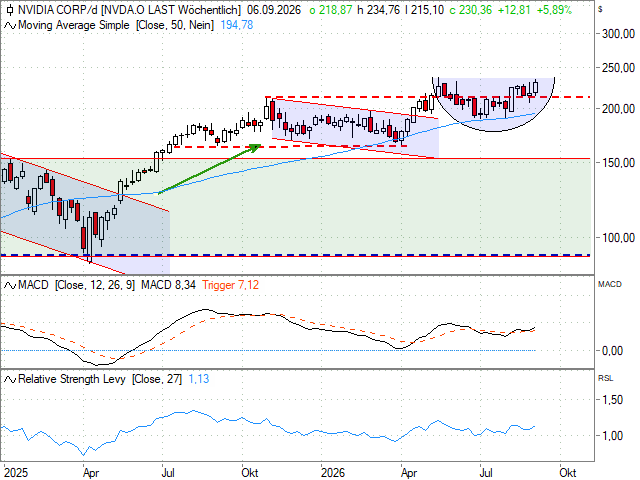
Task: Click the Trigger 7,12 label
Action: pyautogui.click(x=231, y=285)
